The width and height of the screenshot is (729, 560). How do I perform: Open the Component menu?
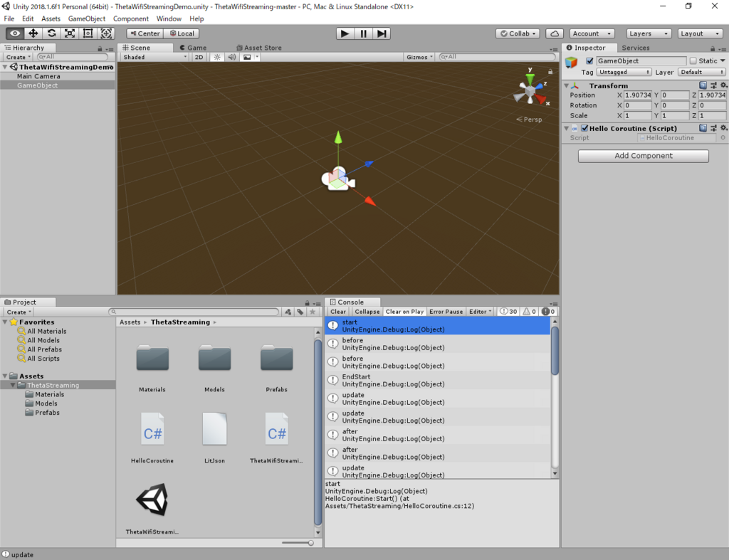(131, 19)
